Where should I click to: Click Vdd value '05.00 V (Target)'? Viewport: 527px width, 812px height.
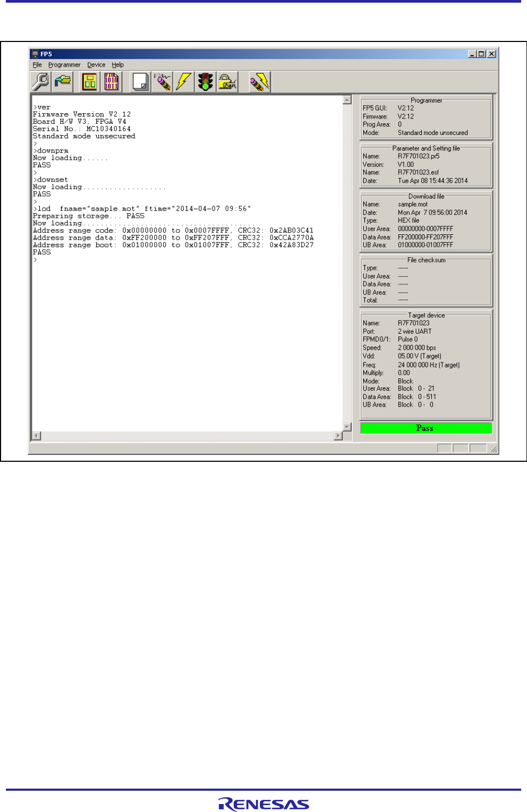420,356
